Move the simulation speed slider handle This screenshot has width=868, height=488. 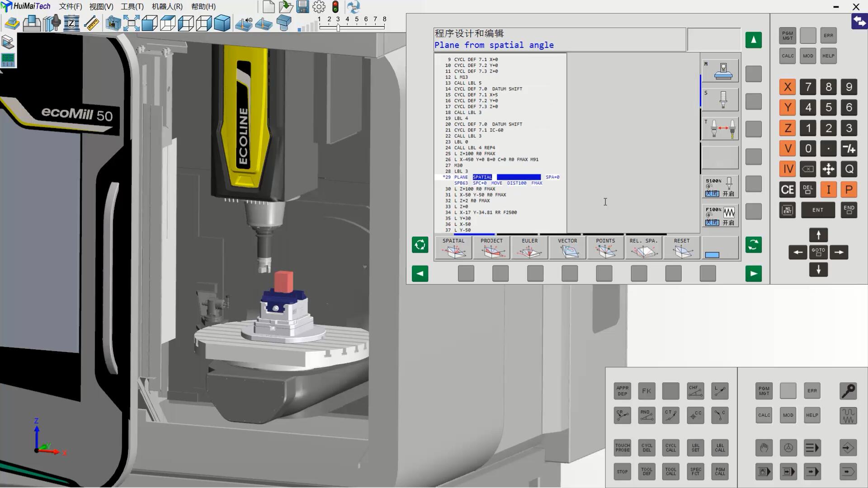click(338, 28)
